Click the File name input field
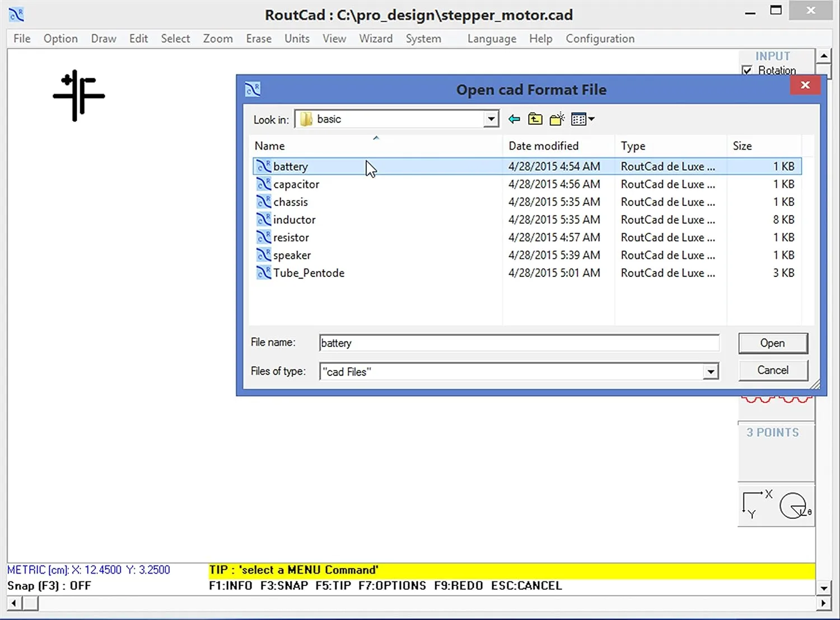Screen dimensions: 840x620 point(518,342)
